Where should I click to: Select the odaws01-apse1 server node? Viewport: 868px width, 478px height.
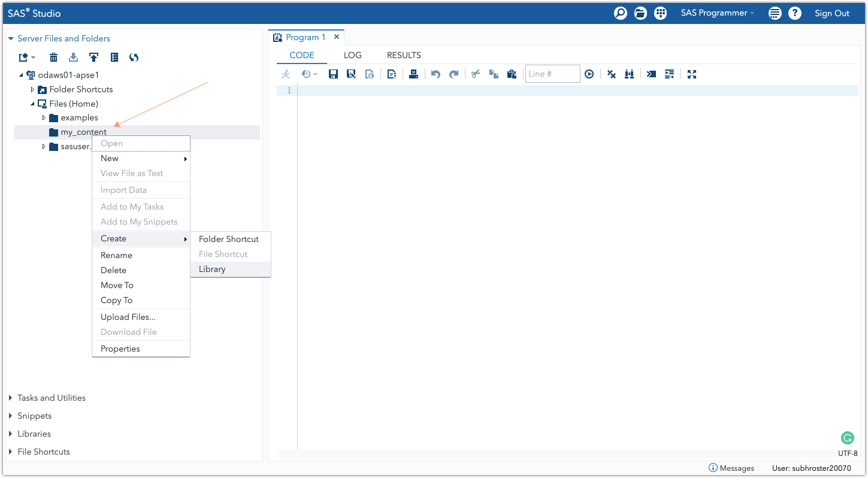(x=68, y=75)
